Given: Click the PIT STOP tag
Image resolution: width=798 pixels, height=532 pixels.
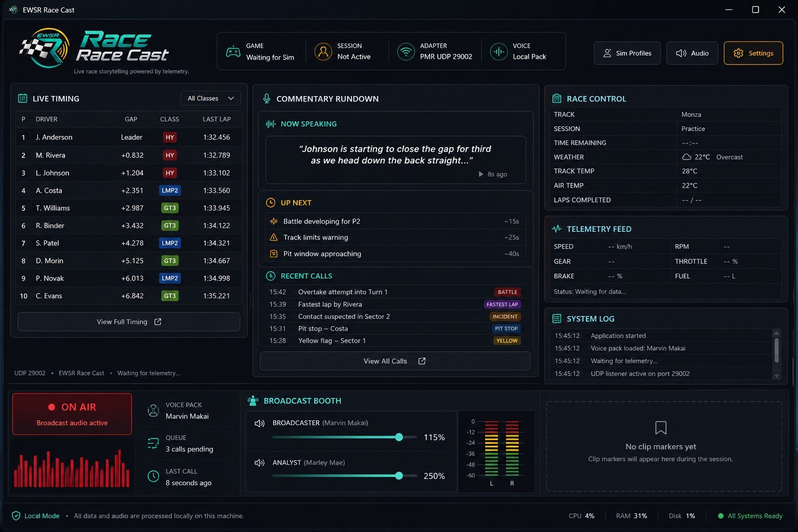Looking at the screenshot, I should pyautogui.click(x=506, y=328).
